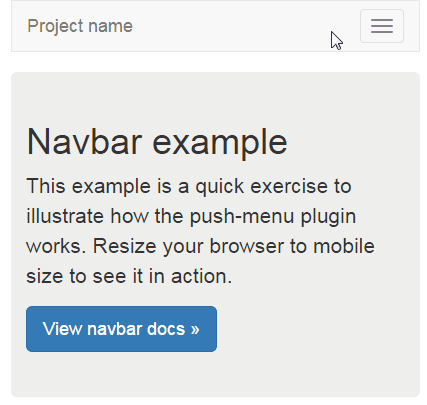The image size is (427, 405).
Task: Click the word "Navbar" in the heading
Action: tap(85, 141)
